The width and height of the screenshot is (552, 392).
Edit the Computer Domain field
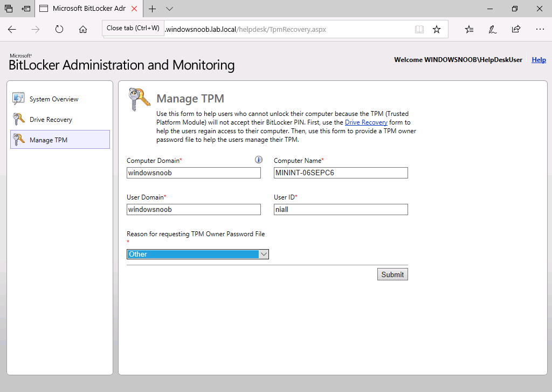click(194, 173)
